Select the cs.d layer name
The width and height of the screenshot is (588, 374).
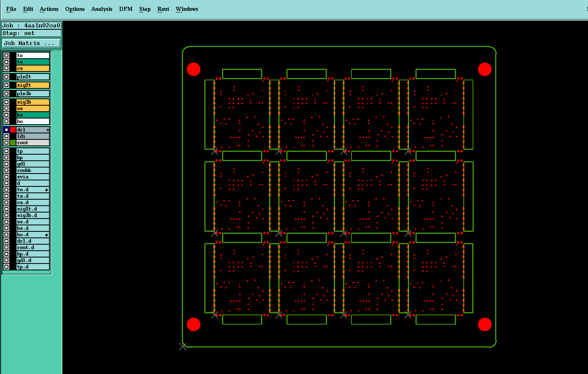(x=33, y=202)
